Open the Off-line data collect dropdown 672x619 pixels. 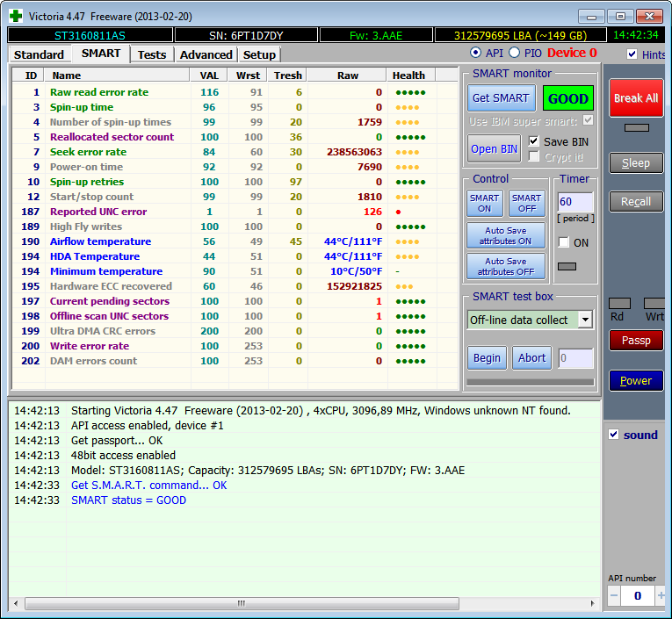pyautogui.click(x=585, y=320)
